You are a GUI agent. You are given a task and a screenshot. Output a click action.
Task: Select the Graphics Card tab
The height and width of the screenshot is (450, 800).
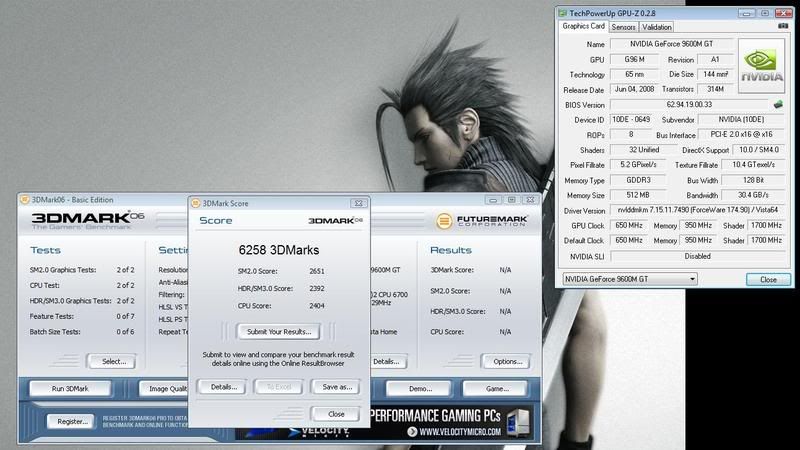point(584,27)
